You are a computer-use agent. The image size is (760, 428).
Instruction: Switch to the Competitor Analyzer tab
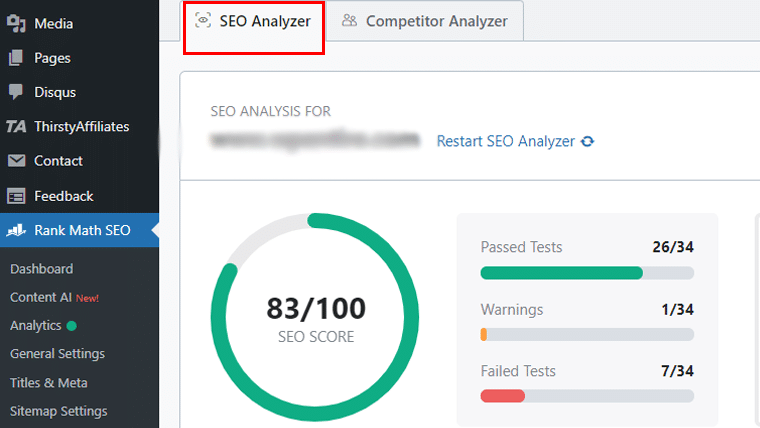[x=425, y=21]
